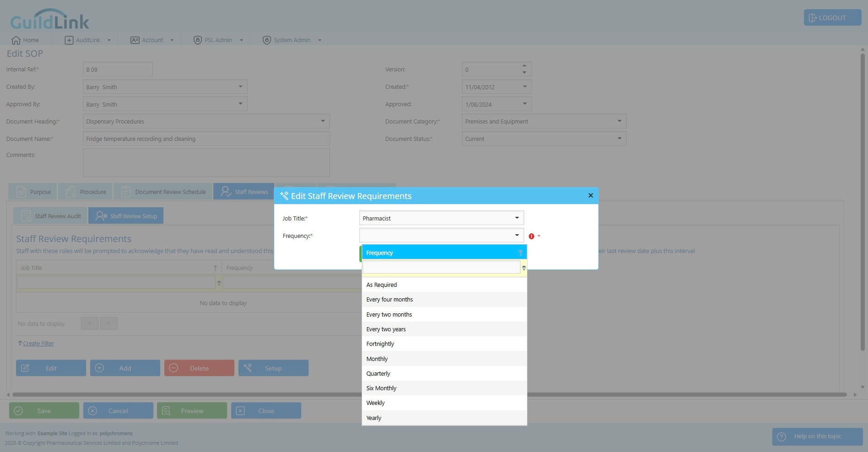The height and width of the screenshot is (452, 868).
Task: Switch to the Procedure tab
Action: point(86,192)
